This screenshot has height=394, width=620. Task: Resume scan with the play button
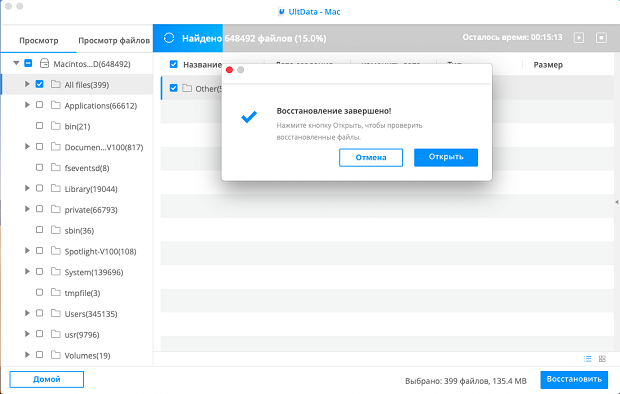pyautogui.click(x=579, y=38)
